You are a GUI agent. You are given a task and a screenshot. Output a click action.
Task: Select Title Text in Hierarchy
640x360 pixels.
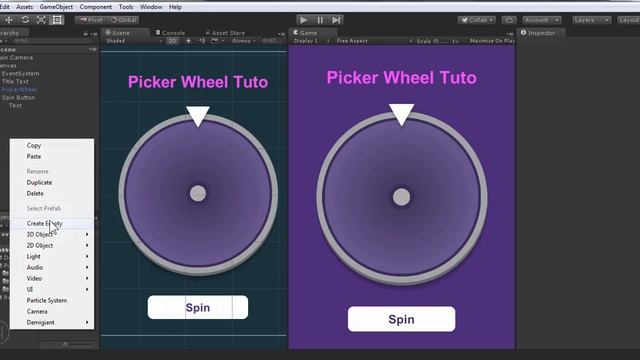tap(15, 81)
